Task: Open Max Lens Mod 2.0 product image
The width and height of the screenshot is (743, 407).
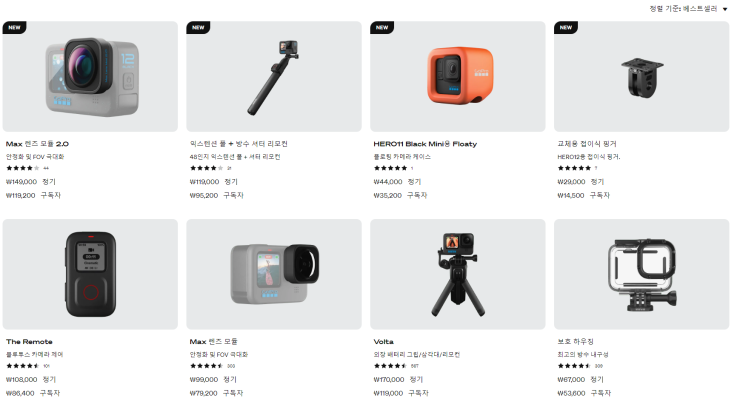Action: [x=90, y=76]
